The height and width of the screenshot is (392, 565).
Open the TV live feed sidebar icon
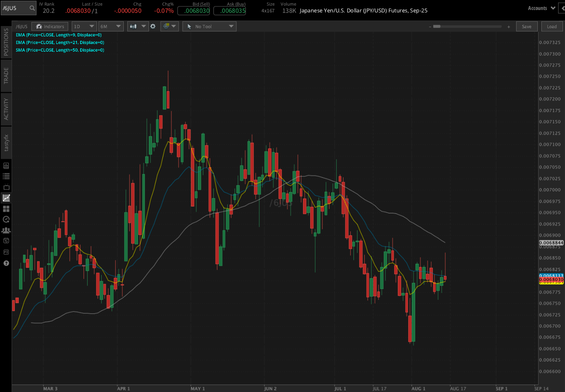(x=6, y=187)
